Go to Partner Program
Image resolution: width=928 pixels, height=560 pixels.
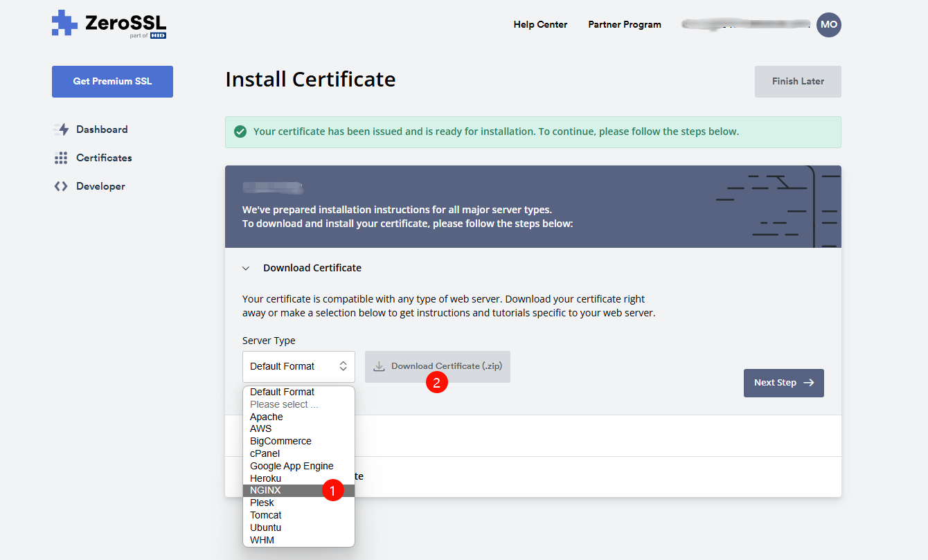tap(624, 24)
